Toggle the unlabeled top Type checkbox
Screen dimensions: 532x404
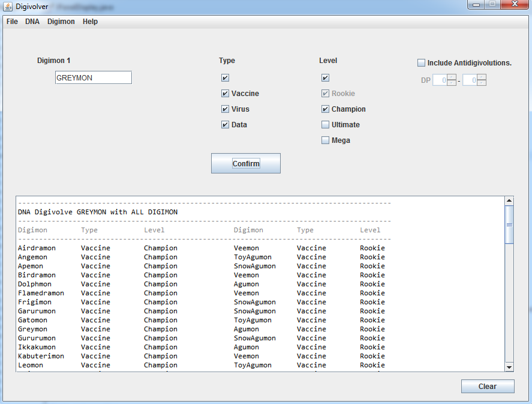(225, 78)
